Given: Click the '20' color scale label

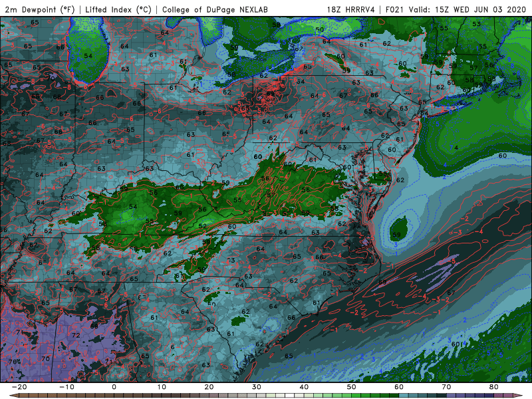Looking at the screenshot, I should coord(209,387).
